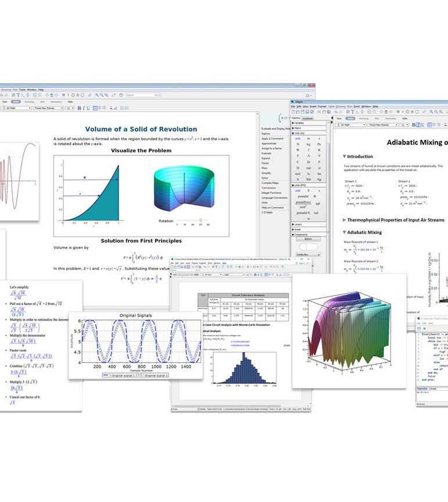The height and width of the screenshot is (502, 448).
Task: Click the Maple leaf logo in the Adiabatic Mixing title bar
Action: (292, 101)
